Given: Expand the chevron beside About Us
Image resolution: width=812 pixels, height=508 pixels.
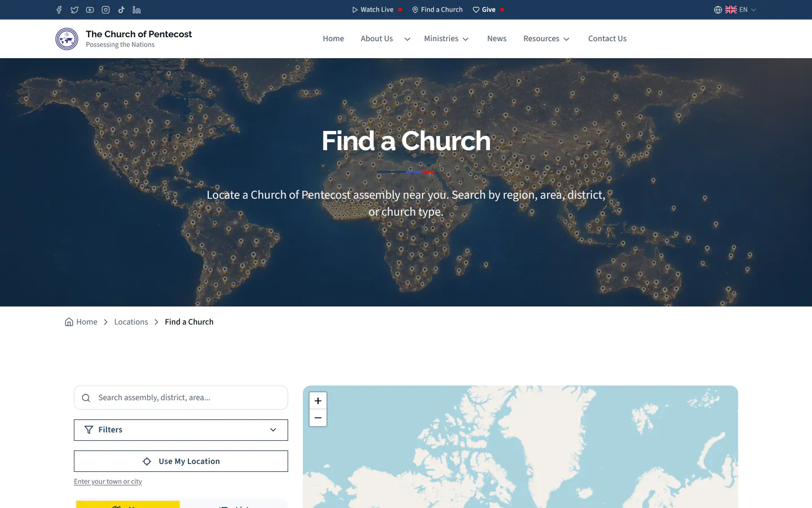Looking at the screenshot, I should 407,39.
